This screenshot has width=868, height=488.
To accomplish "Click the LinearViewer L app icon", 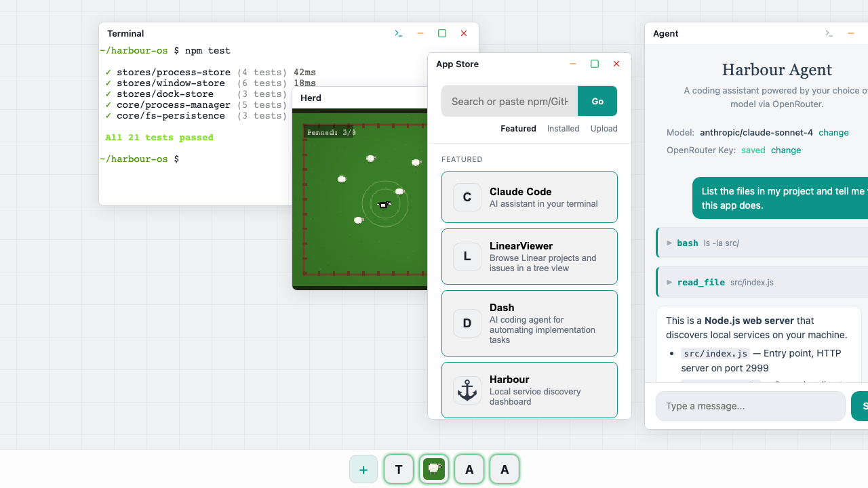I will point(467,257).
